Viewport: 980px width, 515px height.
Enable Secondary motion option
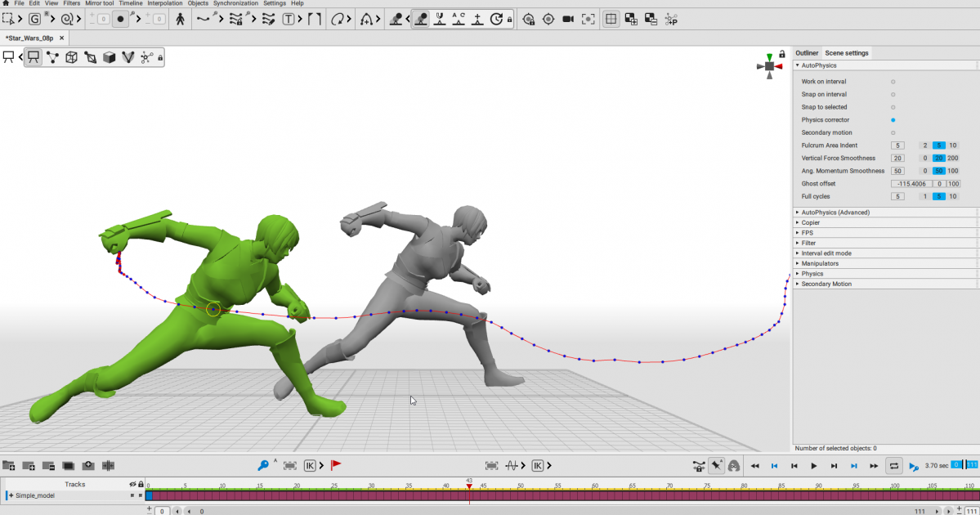click(x=893, y=132)
